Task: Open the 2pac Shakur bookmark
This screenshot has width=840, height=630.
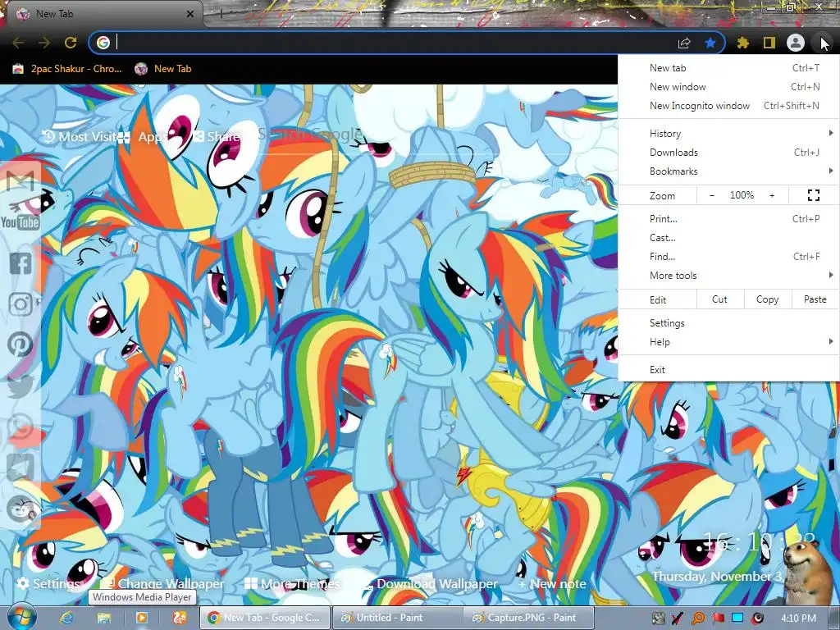Action: pos(67,69)
